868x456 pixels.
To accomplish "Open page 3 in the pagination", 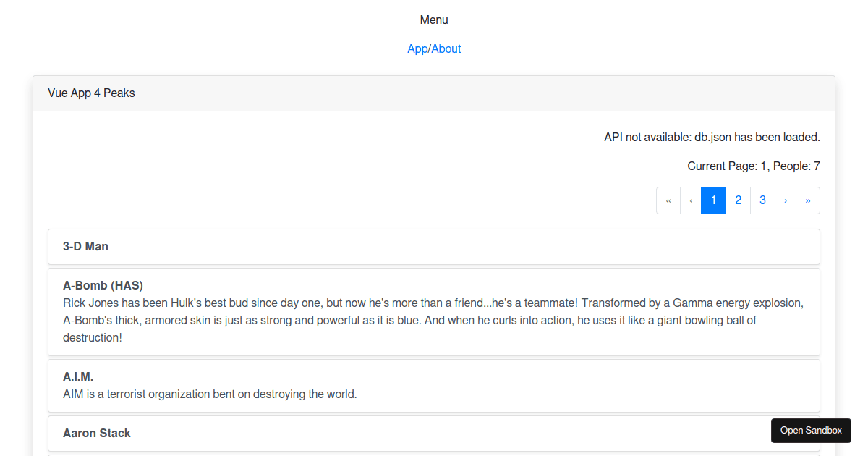I will pyautogui.click(x=762, y=200).
